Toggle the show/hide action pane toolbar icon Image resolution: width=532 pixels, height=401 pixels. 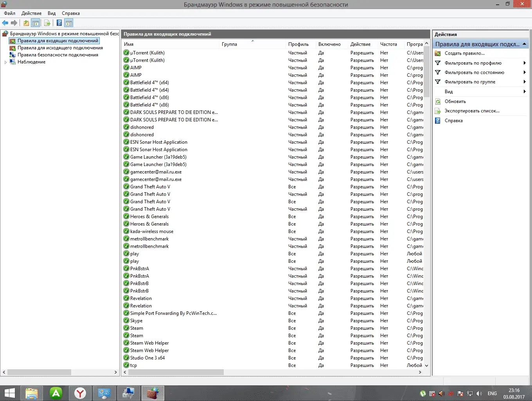[x=69, y=23]
